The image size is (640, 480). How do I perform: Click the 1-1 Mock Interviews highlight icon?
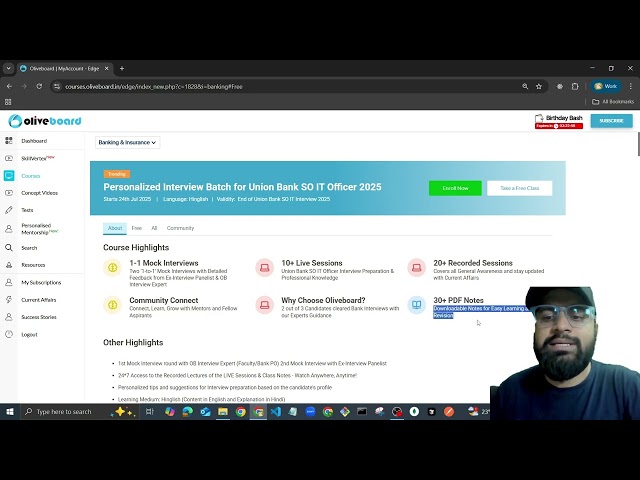pyautogui.click(x=112, y=267)
